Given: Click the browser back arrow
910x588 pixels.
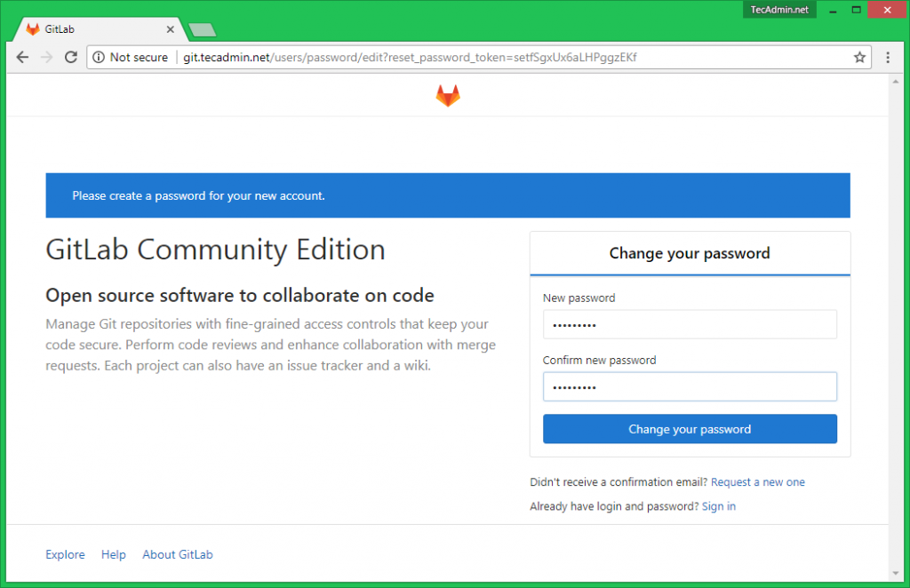Looking at the screenshot, I should tap(23, 57).
